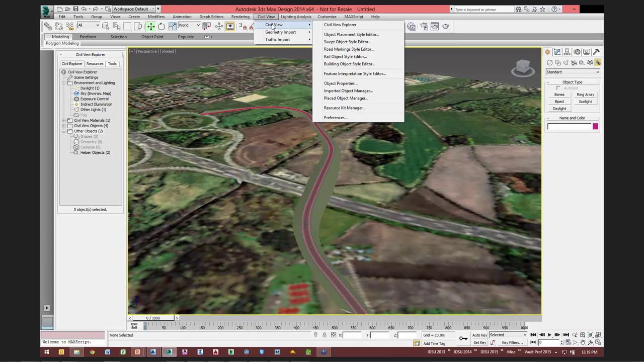This screenshot has width=644, height=362.
Task: Activate the Select and Scale tool
Action: [x=173, y=26]
